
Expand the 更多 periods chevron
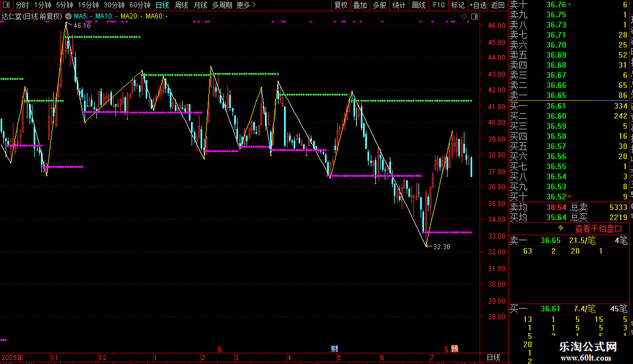coord(254,5)
